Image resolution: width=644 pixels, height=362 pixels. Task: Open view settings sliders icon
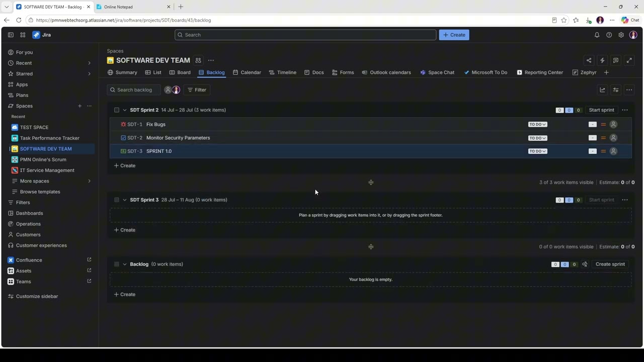click(616, 90)
